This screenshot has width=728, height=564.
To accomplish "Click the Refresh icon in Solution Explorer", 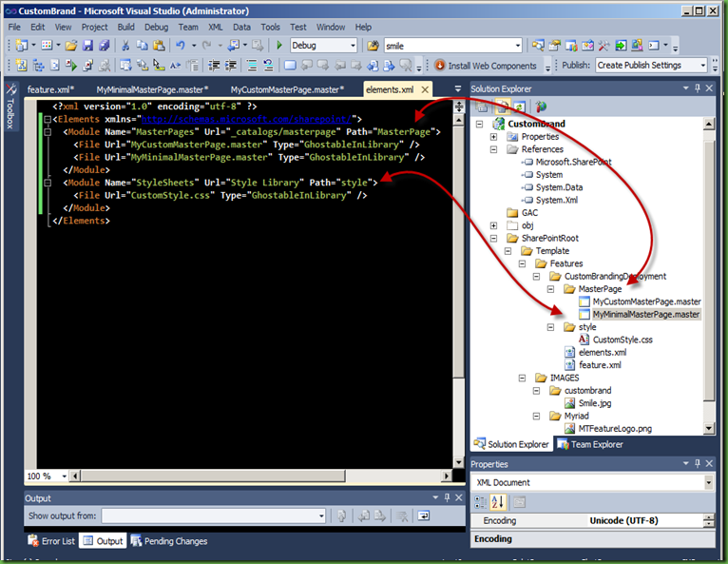I will pyautogui.click(x=519, y=107).
